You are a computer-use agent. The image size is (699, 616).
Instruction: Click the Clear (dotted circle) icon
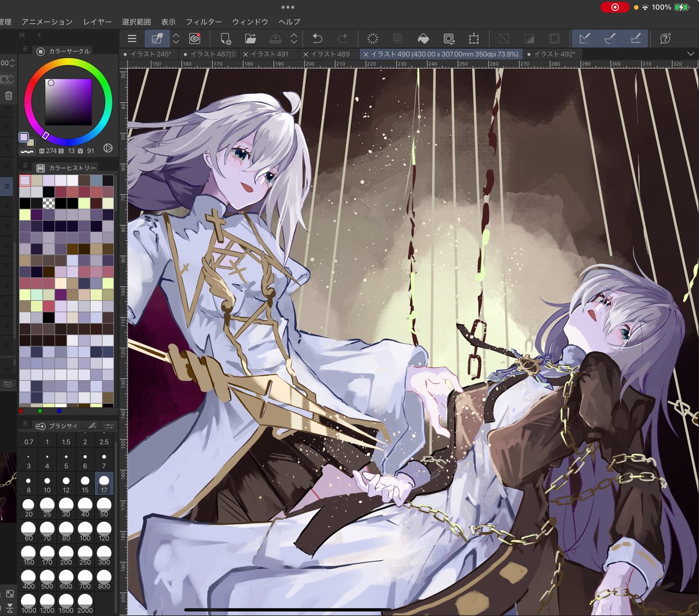click(373, 39)
